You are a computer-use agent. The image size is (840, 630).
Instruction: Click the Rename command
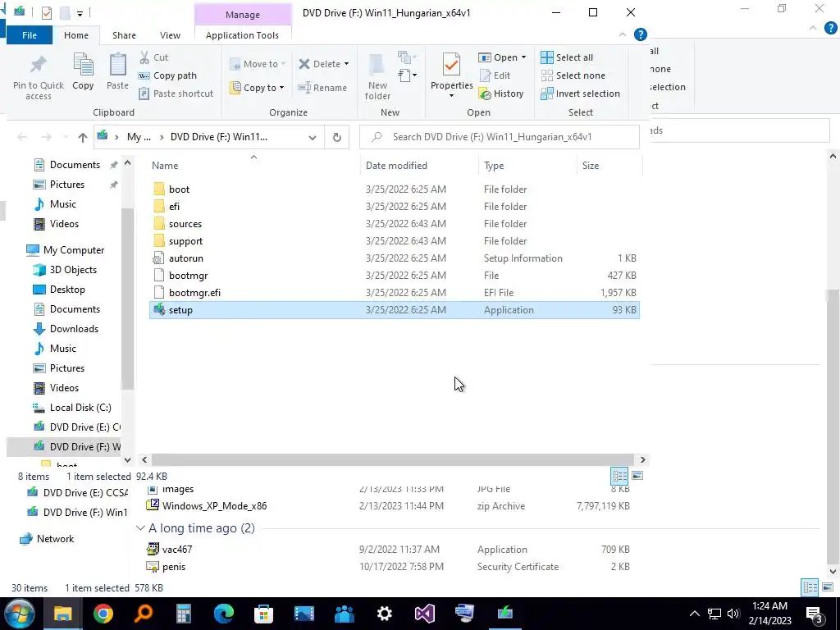[x=322, y=87]
